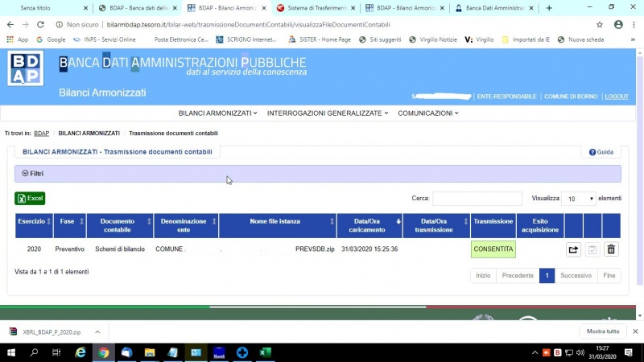Click the transmit share icon in the PREVSDB.zip row
This screenshot has width=644, height=362.
coord(573,249)
